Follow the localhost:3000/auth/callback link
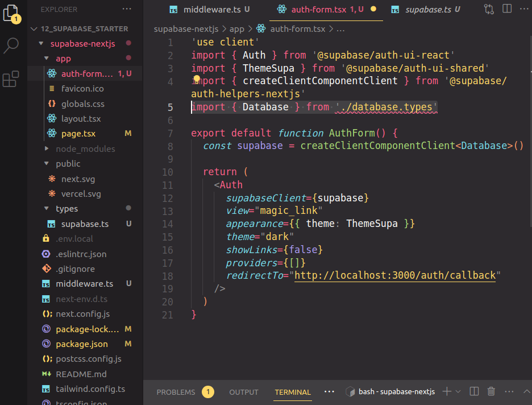The width and height of the screenshot is (532, 405). [395, 275]
